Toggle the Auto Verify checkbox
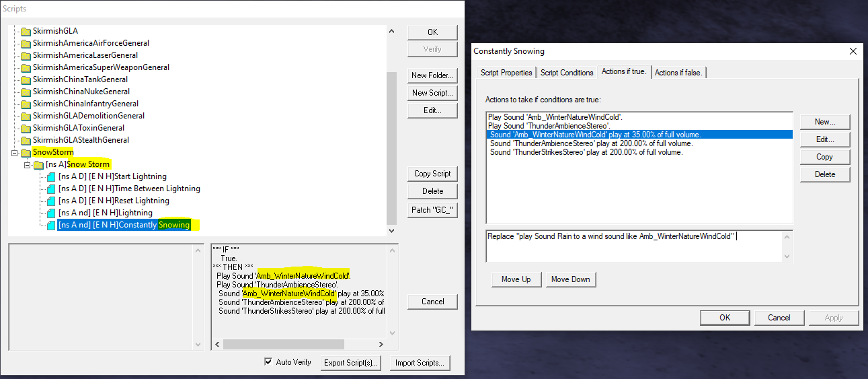 tap(269, 362)
